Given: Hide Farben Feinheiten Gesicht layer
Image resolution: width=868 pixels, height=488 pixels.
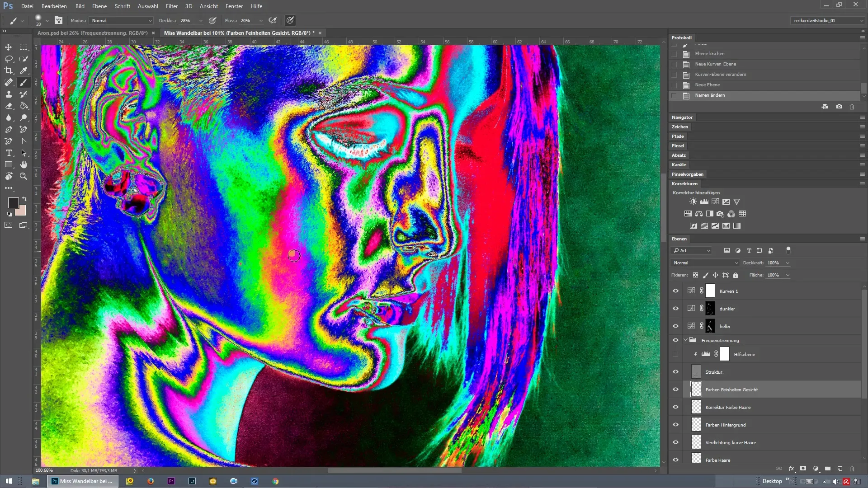Looking at the screenshot, I should (x=675, y=389).
